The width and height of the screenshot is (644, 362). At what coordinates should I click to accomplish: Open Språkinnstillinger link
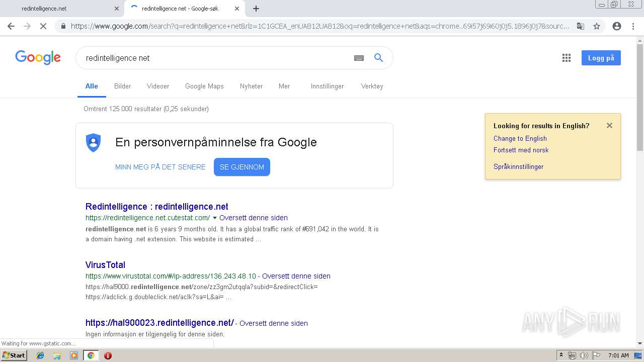[x=518, y=166]
